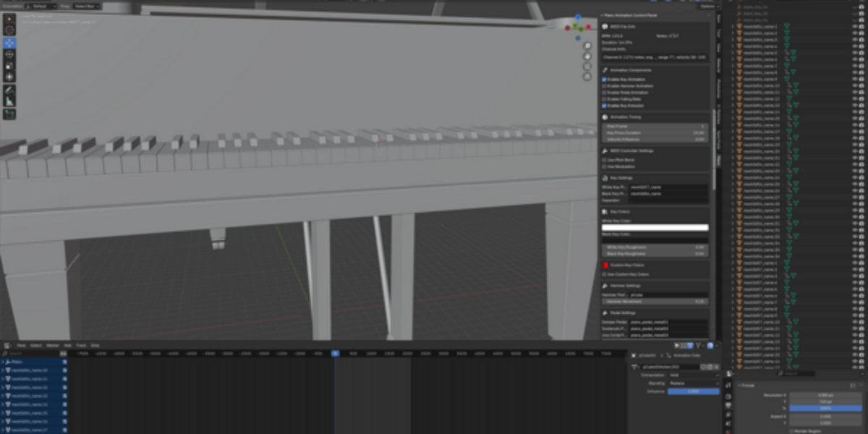Enable the Hammer Animation checkbox

pos(605,86)
